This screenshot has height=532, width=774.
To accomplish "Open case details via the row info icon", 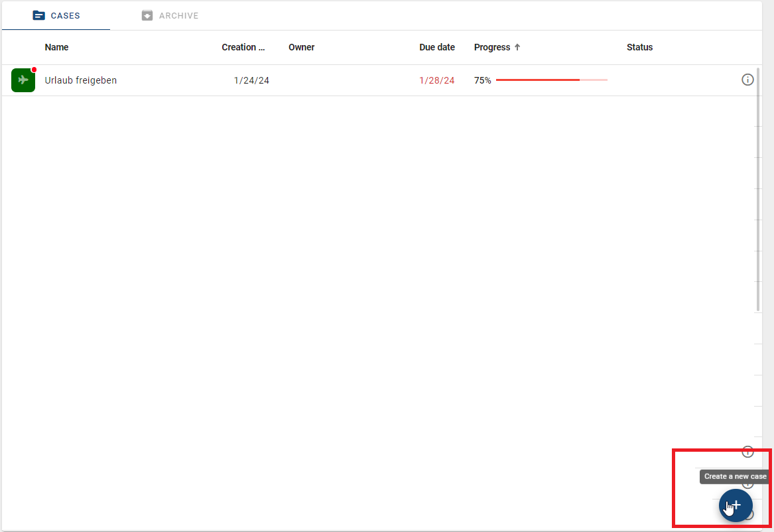I will (x=747, y=79).
